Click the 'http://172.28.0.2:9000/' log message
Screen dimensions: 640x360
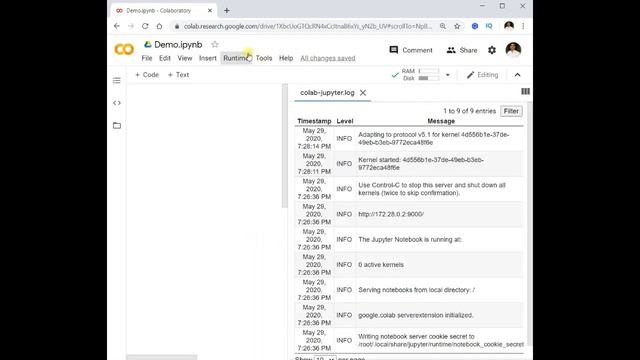pyautogui.click(x=391, y=214)
